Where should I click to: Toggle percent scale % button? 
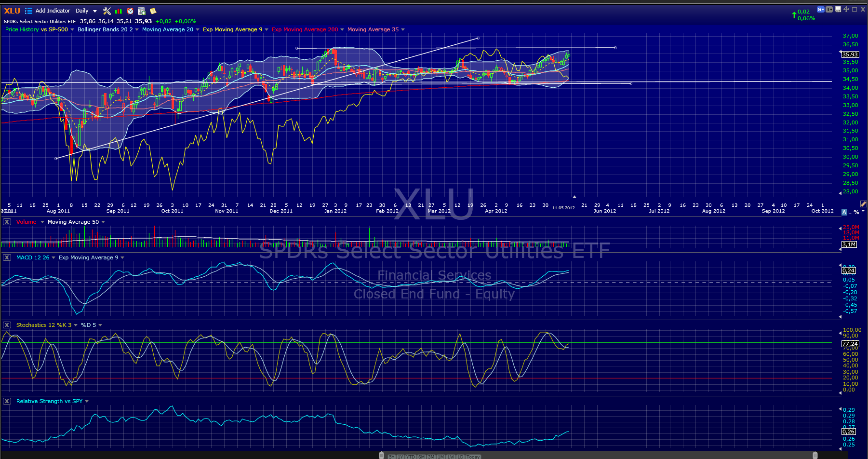(856, 212)
